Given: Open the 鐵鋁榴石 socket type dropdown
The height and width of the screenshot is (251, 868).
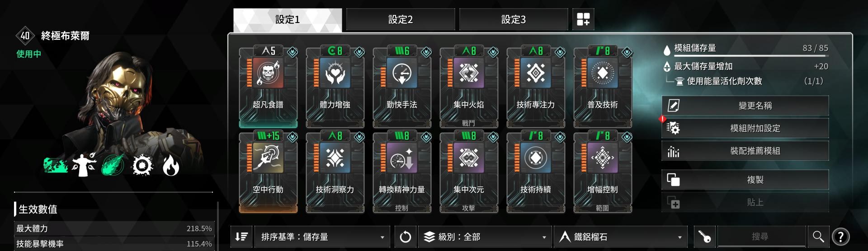Looking at the screenshot, I should (621, 237).
